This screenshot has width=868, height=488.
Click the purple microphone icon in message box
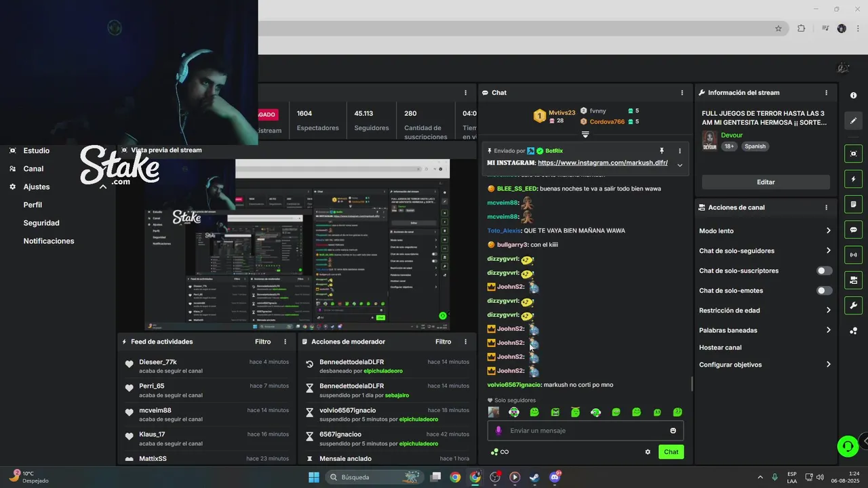click(x=498, y=430)
